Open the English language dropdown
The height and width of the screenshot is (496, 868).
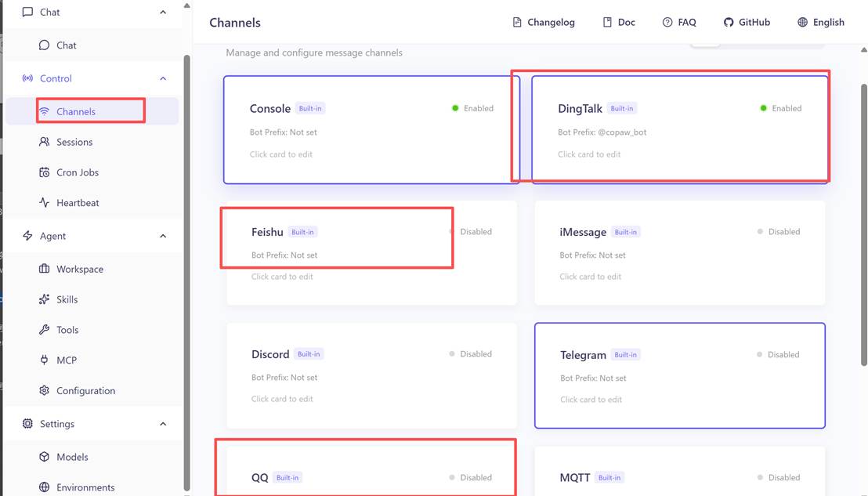click(821, 22)
